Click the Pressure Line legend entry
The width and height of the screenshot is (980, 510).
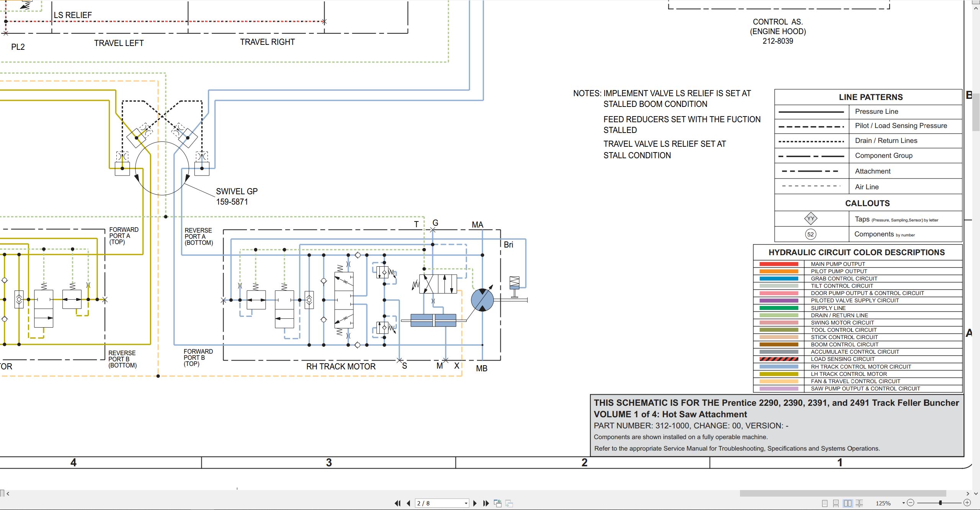point(876,112)
